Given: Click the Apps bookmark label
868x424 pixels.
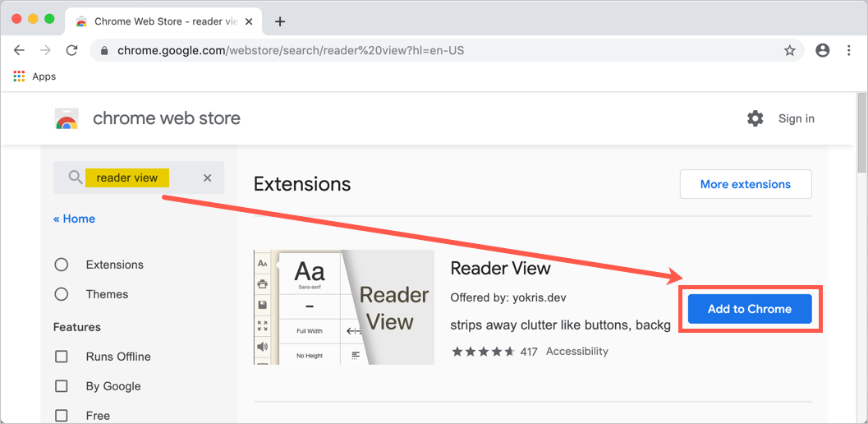Looking at the screenshot, I should coord(44,76).
